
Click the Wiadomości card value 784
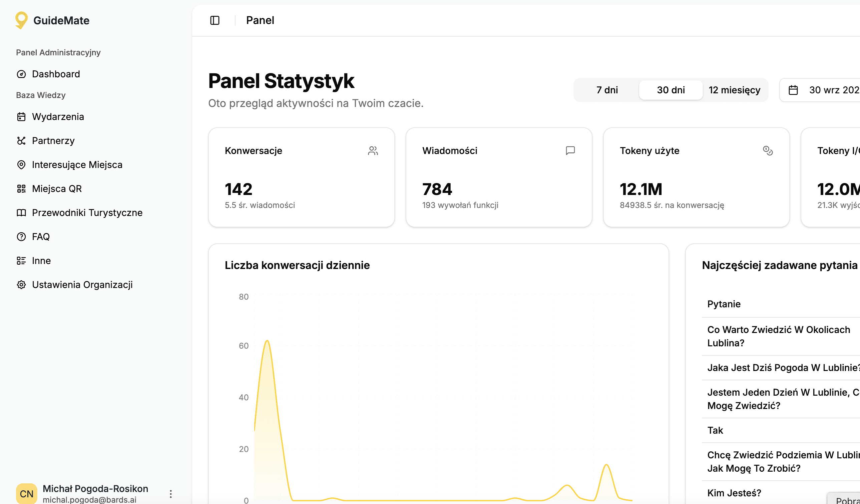tap(437, 189)
